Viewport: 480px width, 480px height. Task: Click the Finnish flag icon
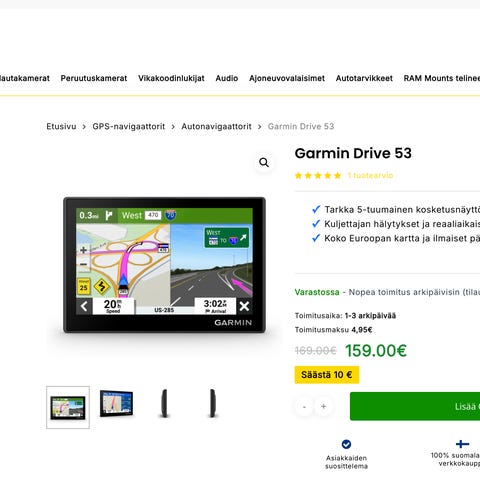coord(462,444)
